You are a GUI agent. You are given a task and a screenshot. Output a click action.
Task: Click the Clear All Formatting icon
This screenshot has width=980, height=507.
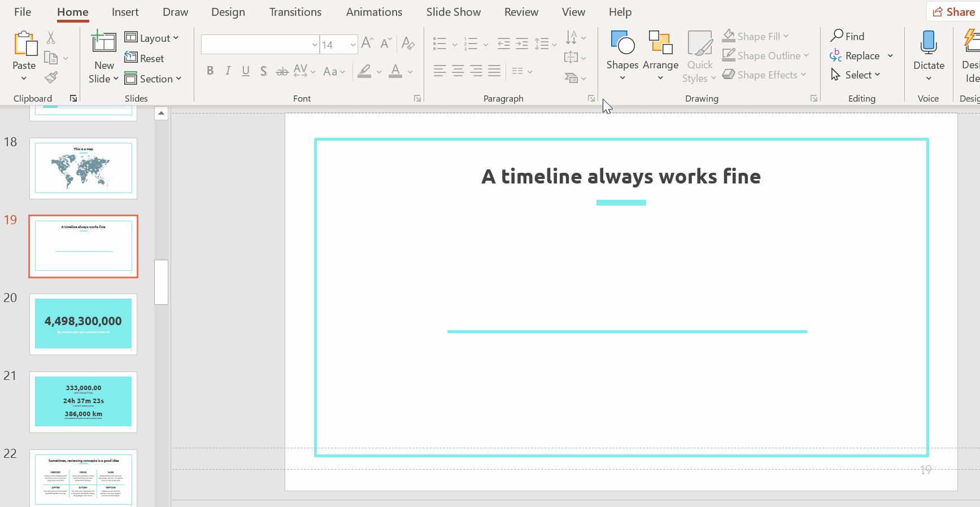coord(408,43)
